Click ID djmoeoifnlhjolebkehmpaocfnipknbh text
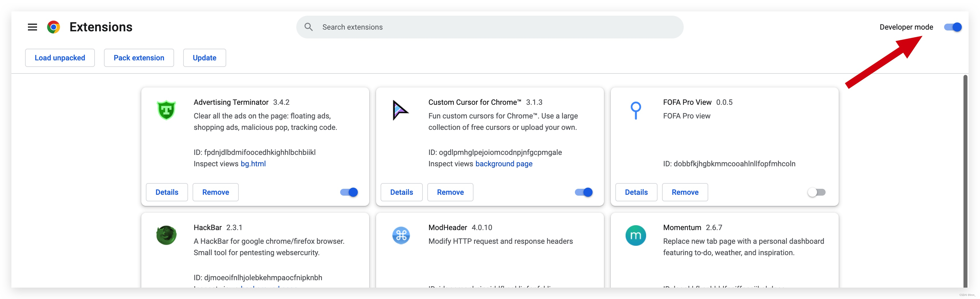The height and width of the screenshot is (299, 980). [258, 278]
